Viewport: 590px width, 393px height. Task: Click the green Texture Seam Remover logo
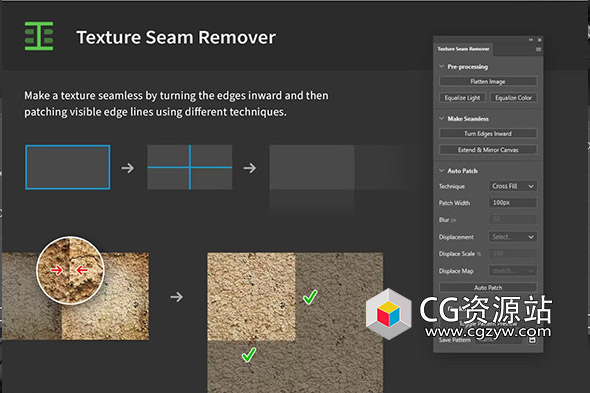[x=39, y=36]
